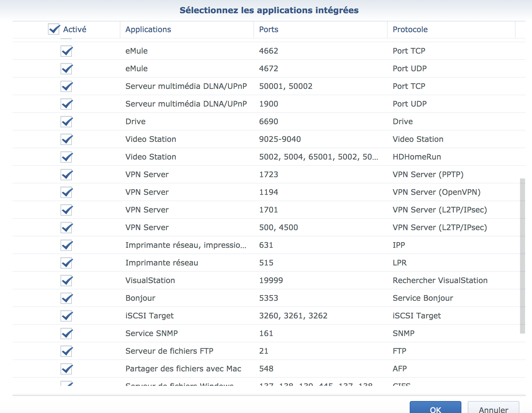The image size is (532, 413).
Task: Toggle VPN Server ports 500, 4500 checkbox
Action: pyautogui.click(x=67, y=228)
